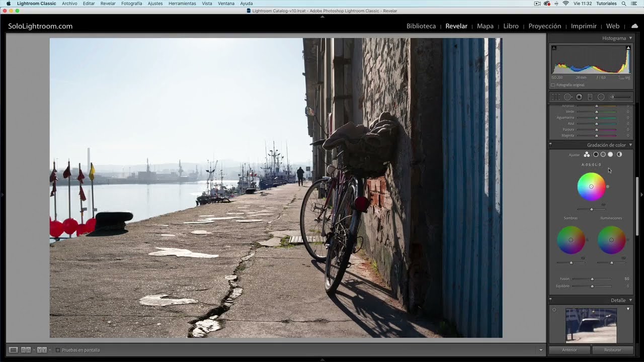Image resolution: width=644 pixels, height=362 pixels.
Task: Adjust the Equilibrio slider
Action: click(x=592, y=286)
